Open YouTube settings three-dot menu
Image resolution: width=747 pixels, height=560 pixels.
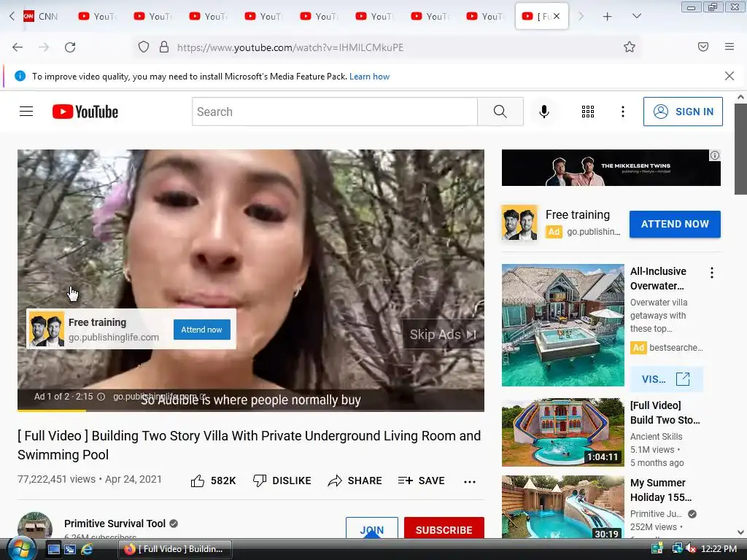[x=623, y=112]
